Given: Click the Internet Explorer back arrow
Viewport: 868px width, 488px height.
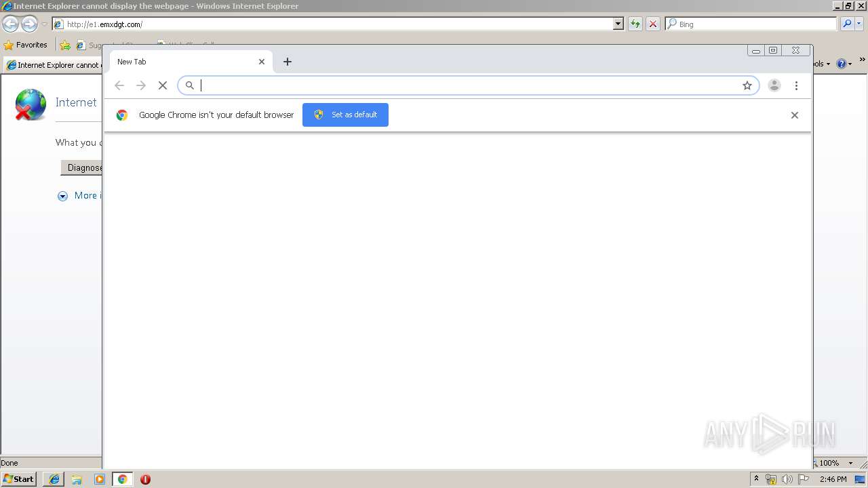Looking at the screenshot, I should (10, 24).
